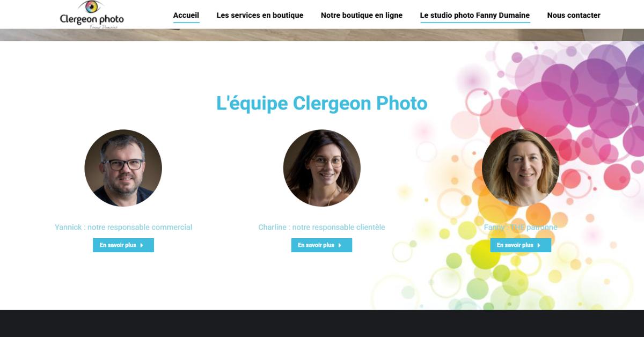This screenshot has width=644, height=337.
Task: Click arrow icon in Fanny's button
Action: click(539, 245)
